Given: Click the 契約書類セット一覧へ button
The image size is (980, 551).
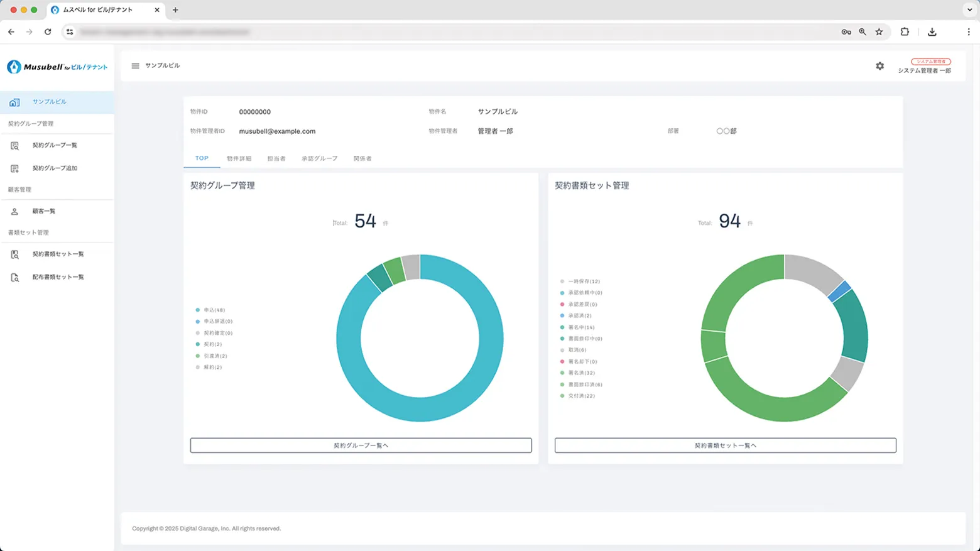Looking at the screenshot, I should coord(725,445).
